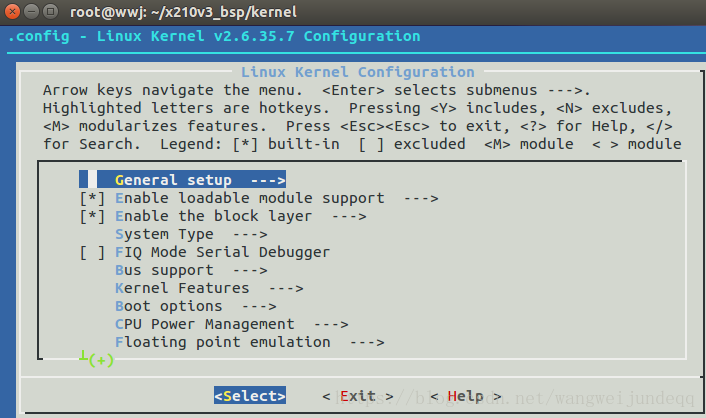This screenshot has width=706, height=418.
Task: Click the Select button
Action: tap(250, 396)
